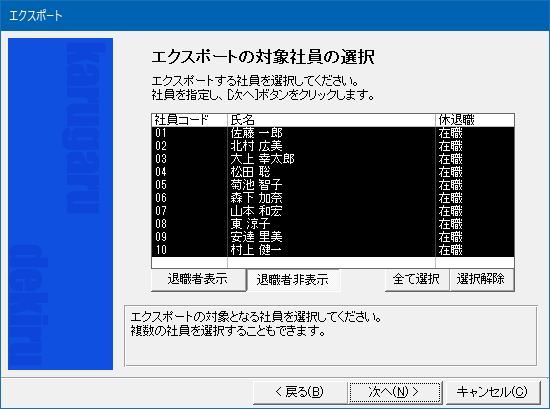Select employee 04 松田 聡 row
Image resolution: width=550 pixels, height=409 pixels.
pyautogui.click(x=333, y=172)
